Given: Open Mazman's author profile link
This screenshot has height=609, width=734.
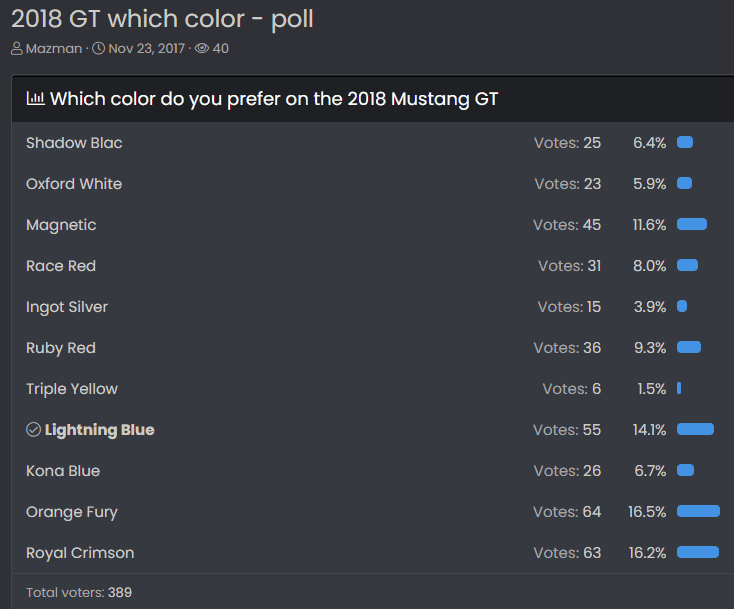Looking at the screenshot, I should click(54, 49).
